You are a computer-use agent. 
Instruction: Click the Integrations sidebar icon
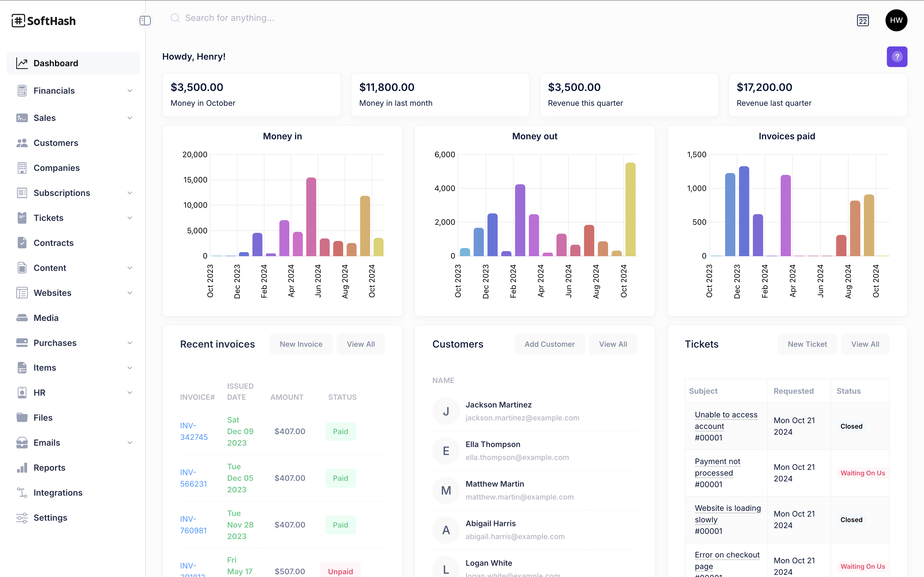(22, 493)
